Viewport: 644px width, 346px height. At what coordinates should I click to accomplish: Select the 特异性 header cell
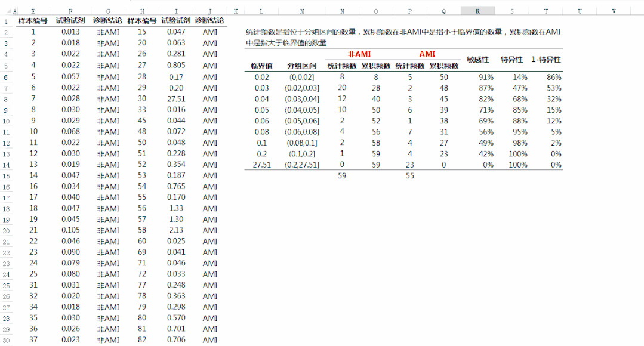click(x=511, y=60)
